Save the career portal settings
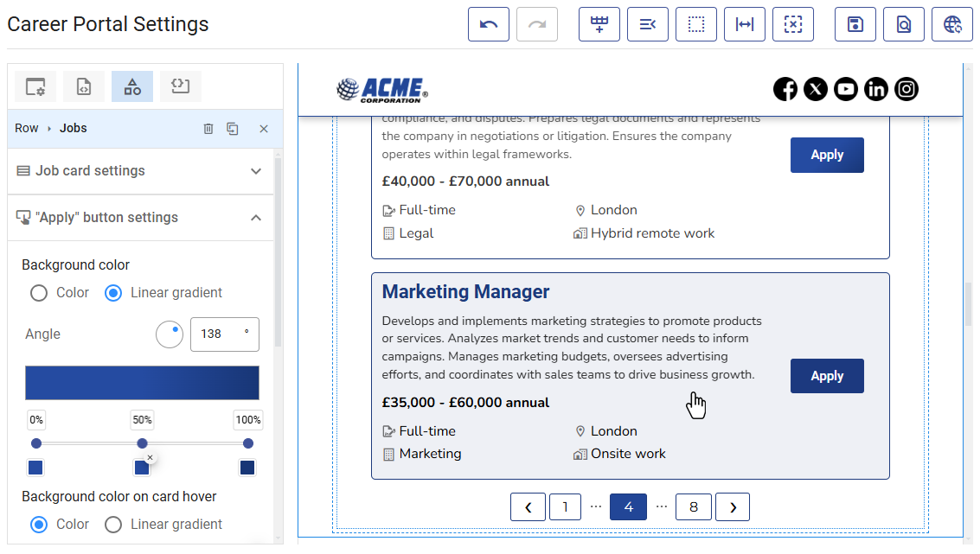Image resolution: width=980 pixels, height=554 pixels. tap(855, 24)
